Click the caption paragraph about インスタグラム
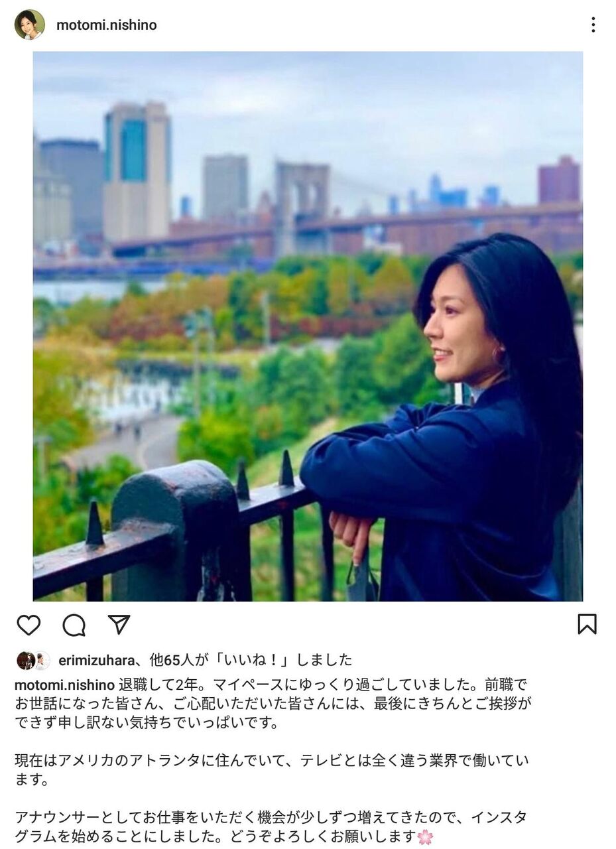This screenshot has height=849, width=616. click(x=271, y=827)
